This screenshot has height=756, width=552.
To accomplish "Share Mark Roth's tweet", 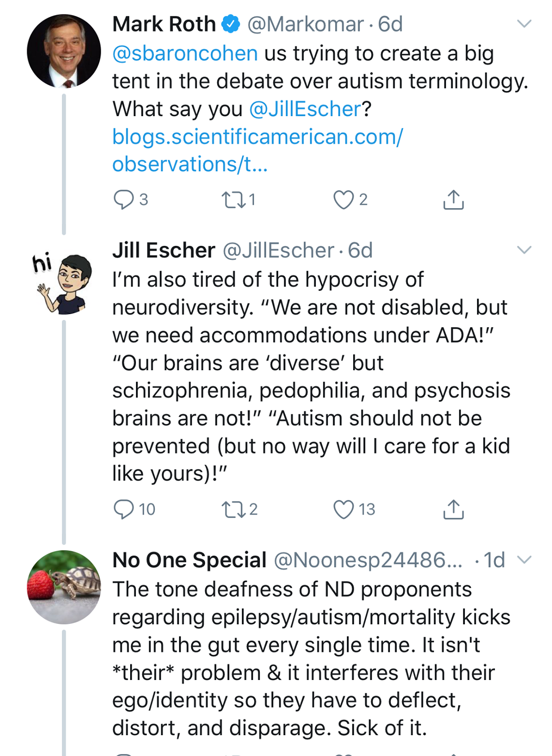I will [453, 199].
